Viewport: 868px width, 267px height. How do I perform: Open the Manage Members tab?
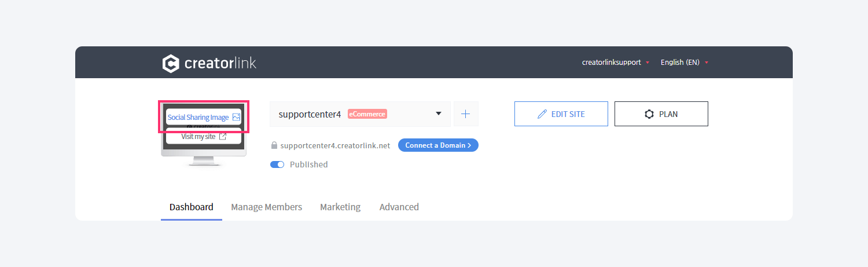266,207
